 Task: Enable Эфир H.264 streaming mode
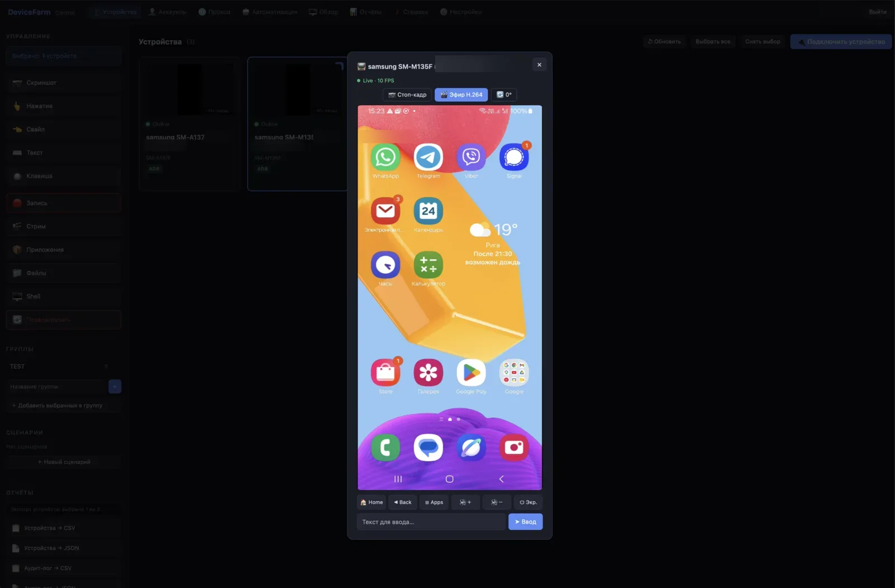click(x=461, y=95)
